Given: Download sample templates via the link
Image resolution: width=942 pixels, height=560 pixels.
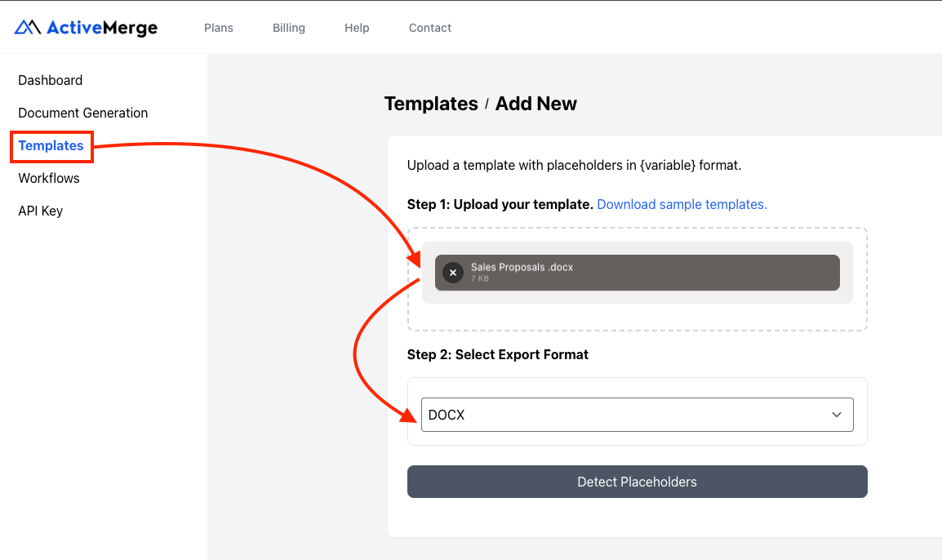Looking at the screenshot, I should click(x=682, y=204).
